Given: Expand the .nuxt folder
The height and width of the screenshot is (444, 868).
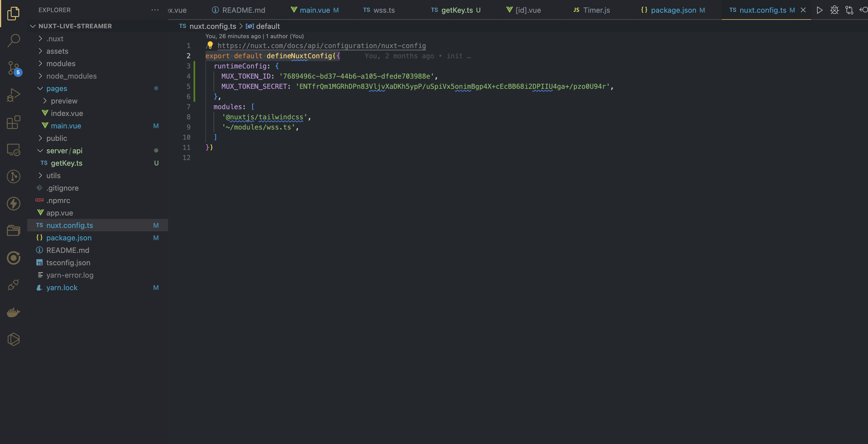Looking at the screenshot, I should (97, 39).
